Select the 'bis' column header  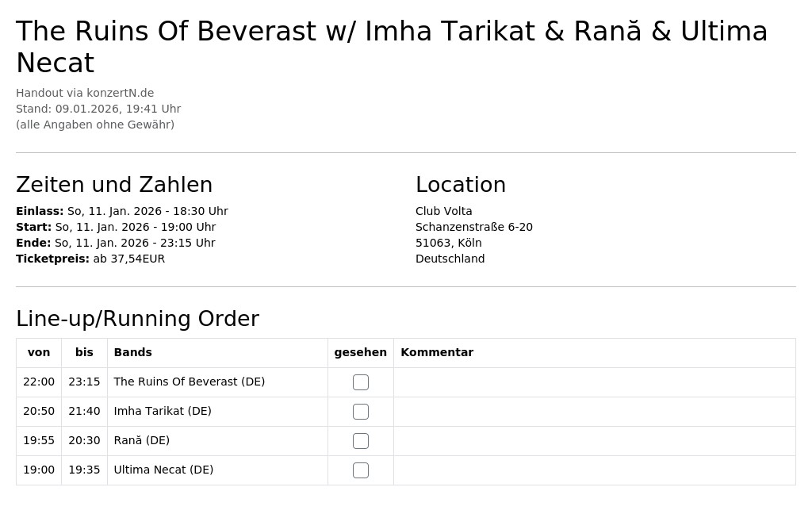click(x=84, y=352)
